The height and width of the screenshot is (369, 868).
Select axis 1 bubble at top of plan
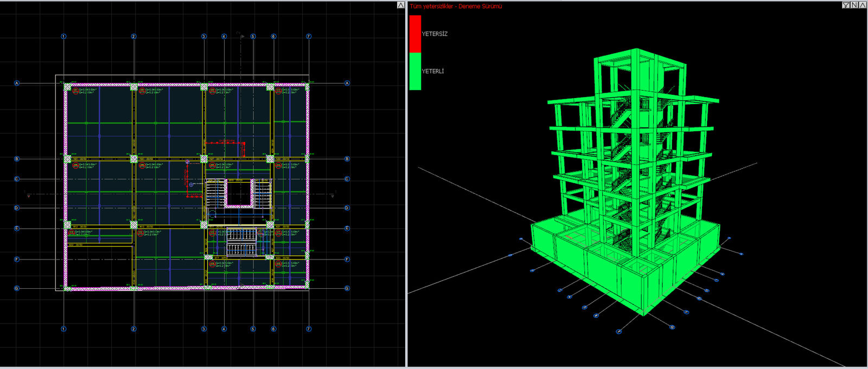pos(63,36)
